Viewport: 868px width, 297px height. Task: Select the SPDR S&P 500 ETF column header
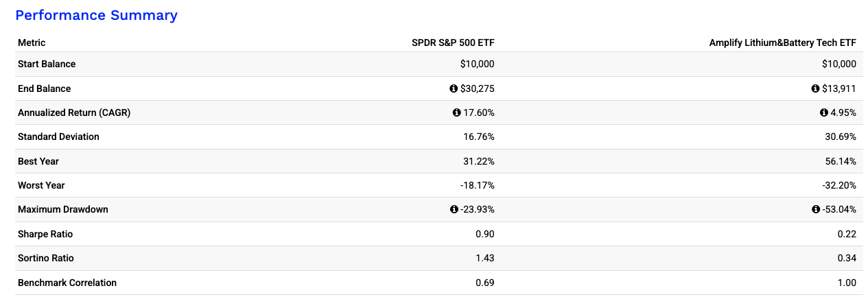click(x=453, y=43)
